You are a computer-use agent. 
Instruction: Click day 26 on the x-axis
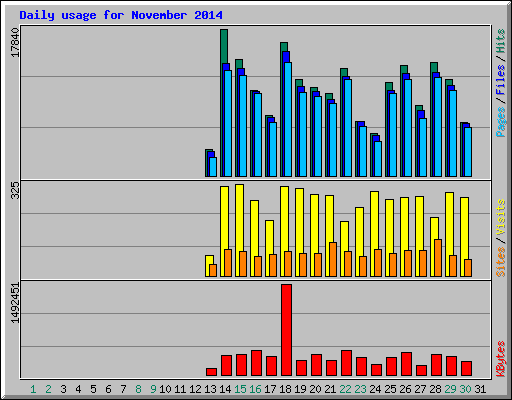pos(405,389)
